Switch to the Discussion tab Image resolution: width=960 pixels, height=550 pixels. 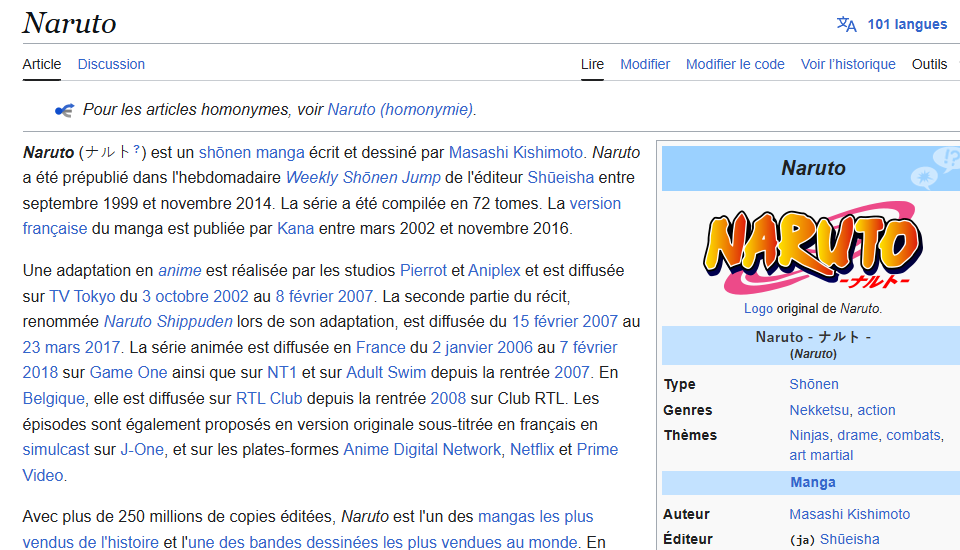[111, 64]
